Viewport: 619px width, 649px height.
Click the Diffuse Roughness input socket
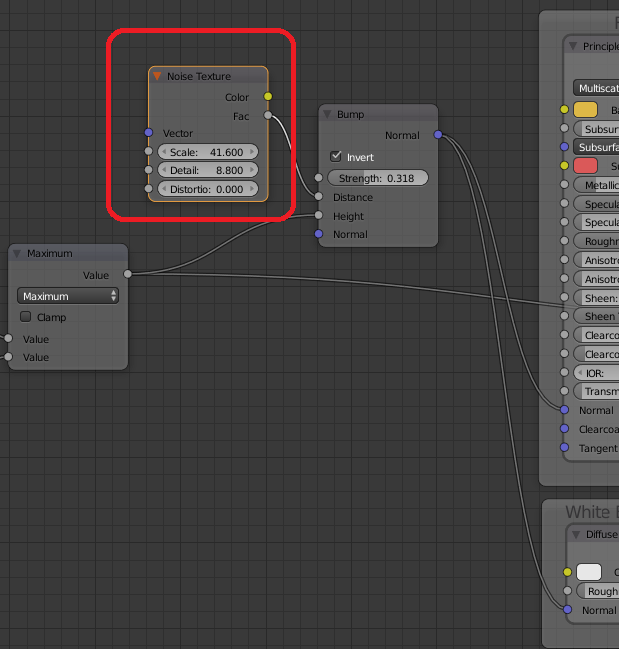[x=567, y=591]
